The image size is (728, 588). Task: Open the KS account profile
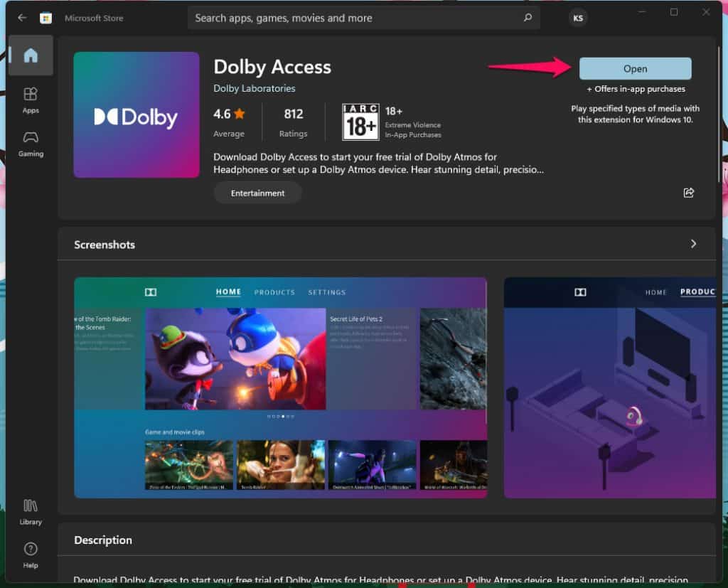point(578,18)
